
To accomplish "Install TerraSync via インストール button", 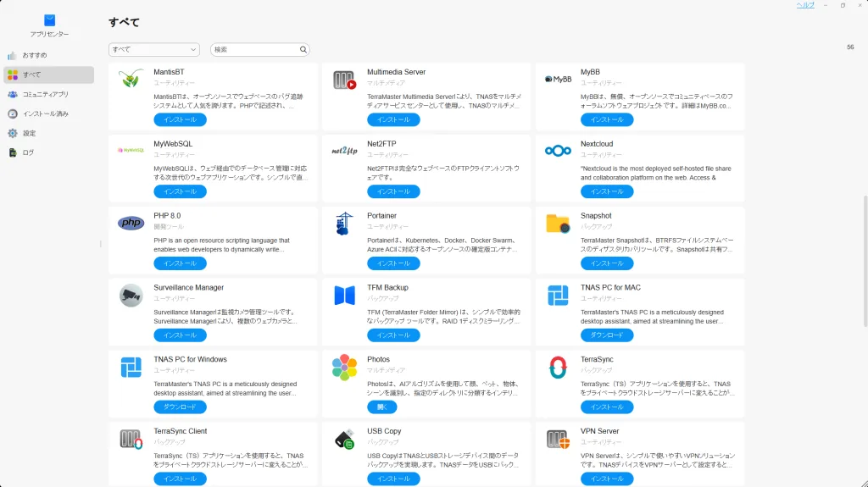I will tap(607, 407).
